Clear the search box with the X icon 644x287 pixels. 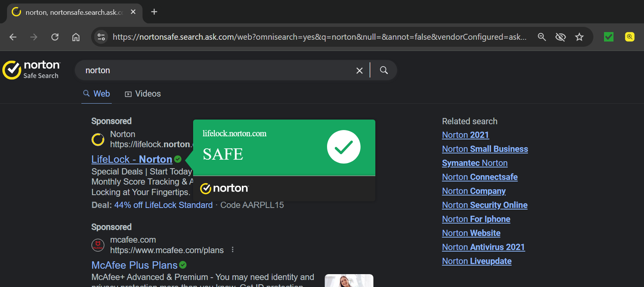(x=359, y=70)
